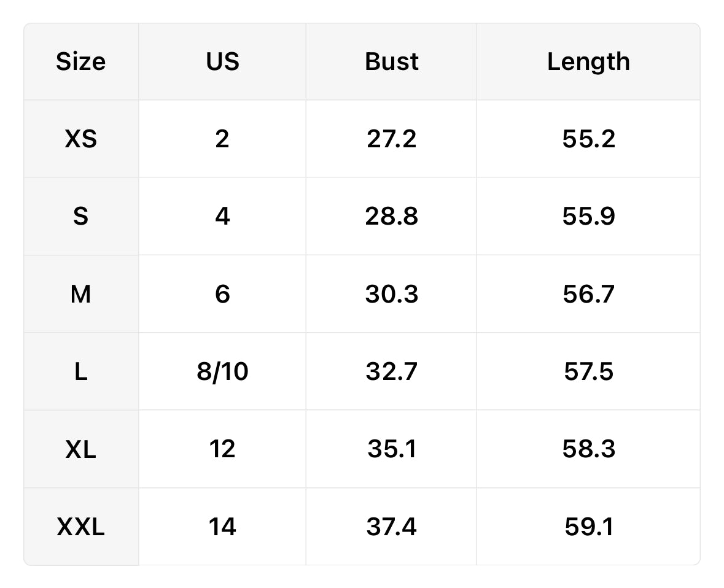This screenshot has height=588, width=724.
Task: Click the length value 55.9
Action: tap(588, 216)
